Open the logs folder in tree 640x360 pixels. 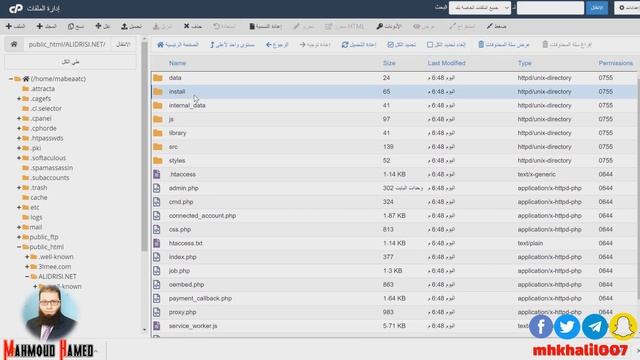36,217
